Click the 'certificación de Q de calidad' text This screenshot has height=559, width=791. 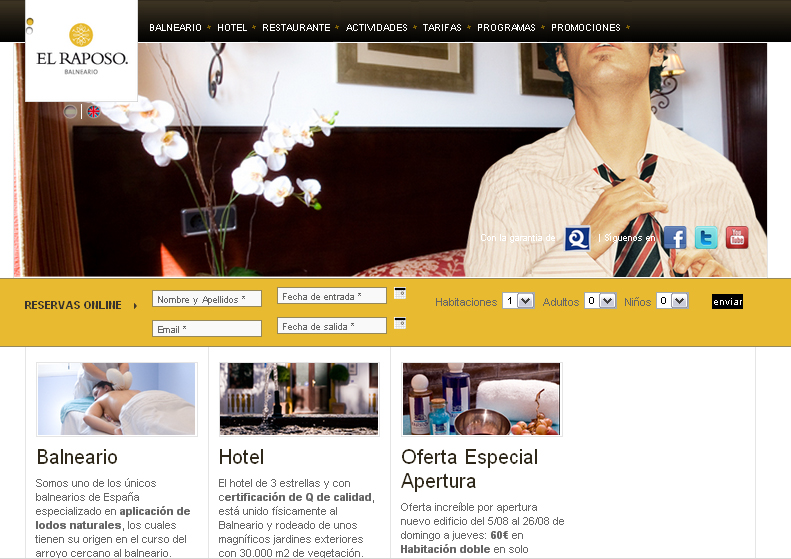pos(296,497)
